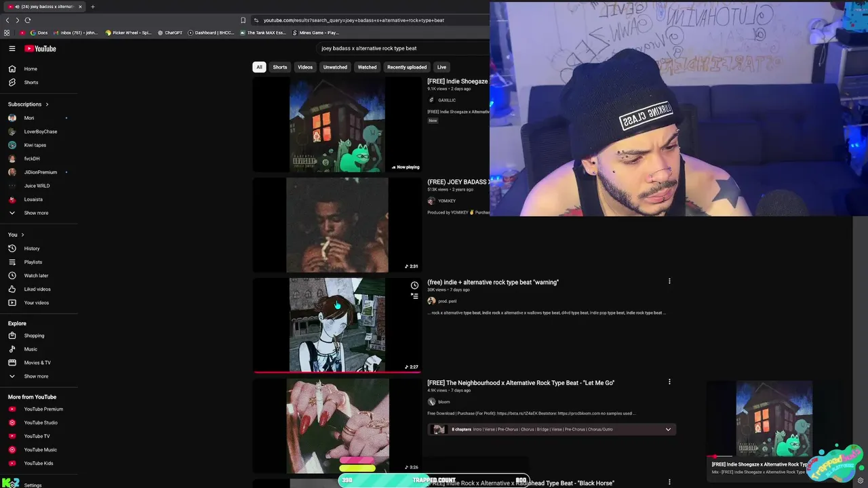The height and width of the screenshot is (488, 868).
Task: Expand the 8 chapters dropdown arrow
Action: pos(668,429)
